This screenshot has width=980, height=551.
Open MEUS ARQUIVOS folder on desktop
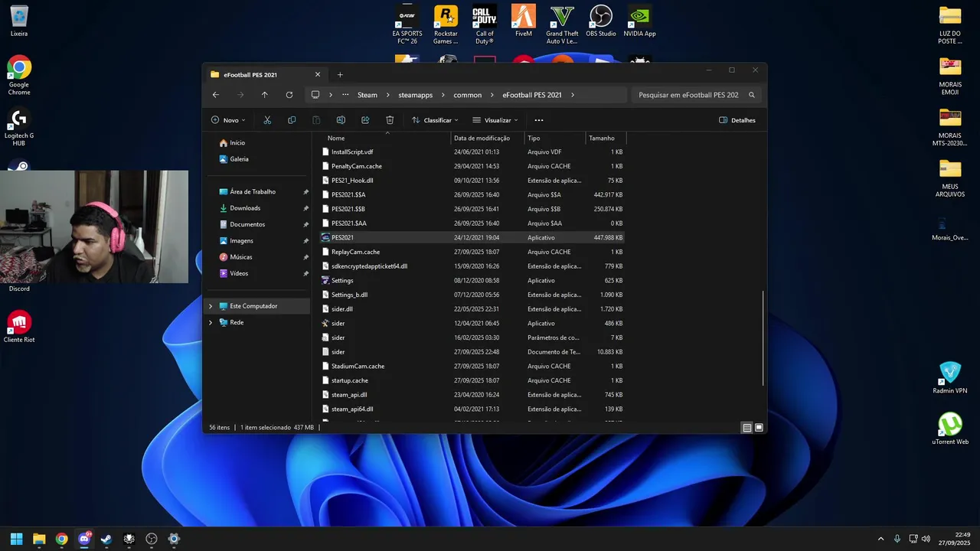coord(950,178)
